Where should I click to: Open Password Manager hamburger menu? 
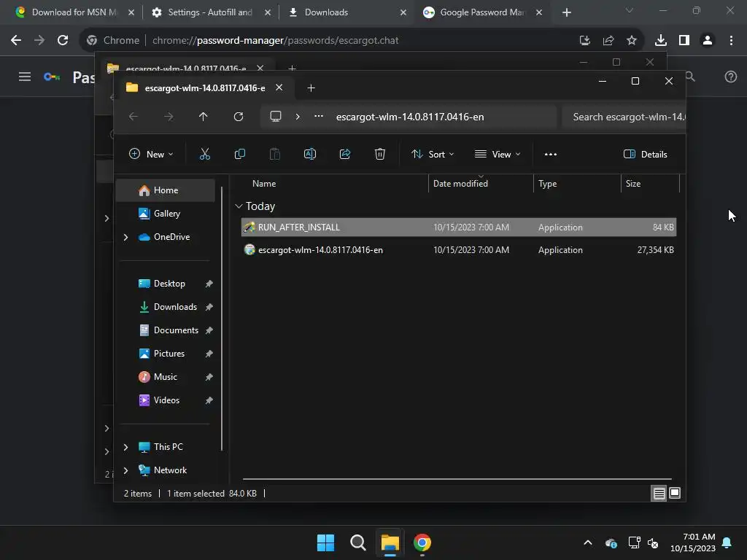[x=25, y=77]
